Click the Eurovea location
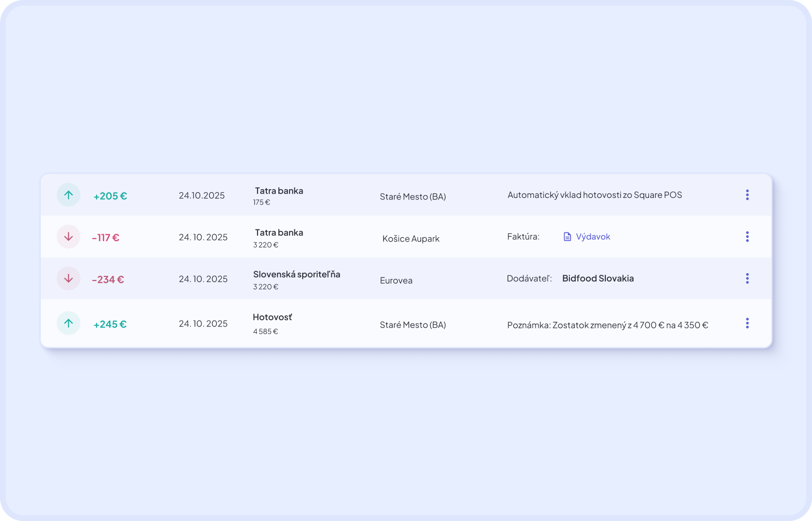This screenshot has width=812, height=521. [x=396, y=280]
